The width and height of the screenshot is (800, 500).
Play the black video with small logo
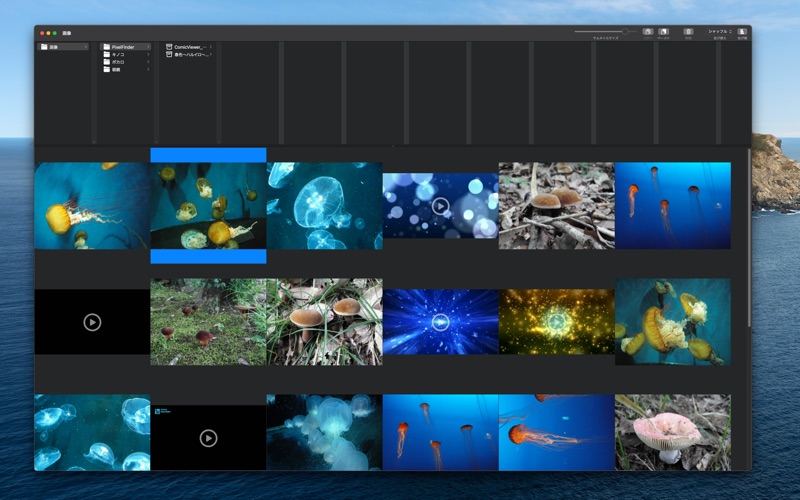[208, 438]
